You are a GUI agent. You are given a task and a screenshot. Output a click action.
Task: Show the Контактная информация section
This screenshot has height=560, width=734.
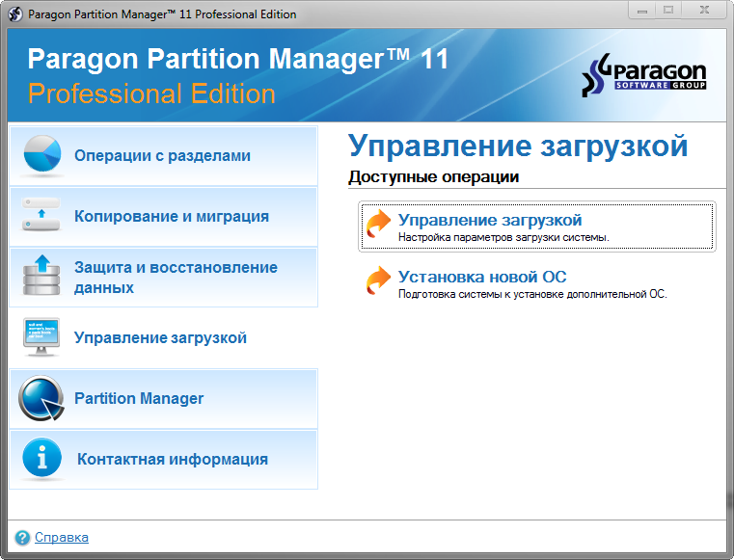173,459
